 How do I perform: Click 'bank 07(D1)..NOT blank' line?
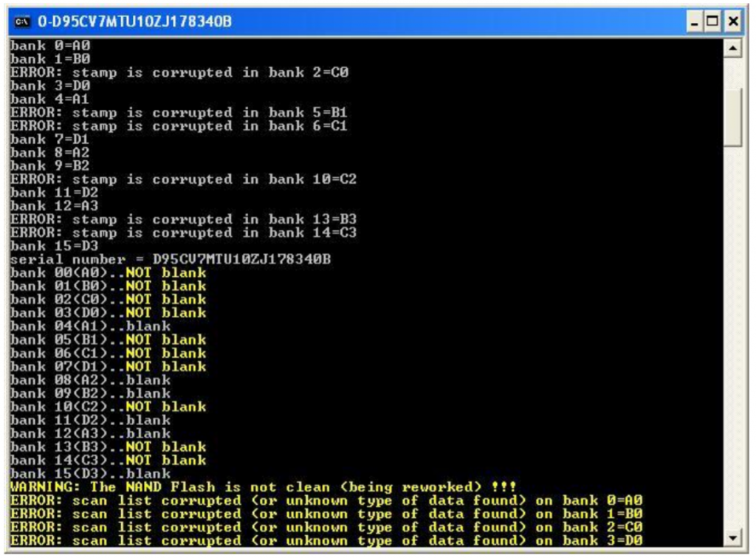[x=109, y=367]
